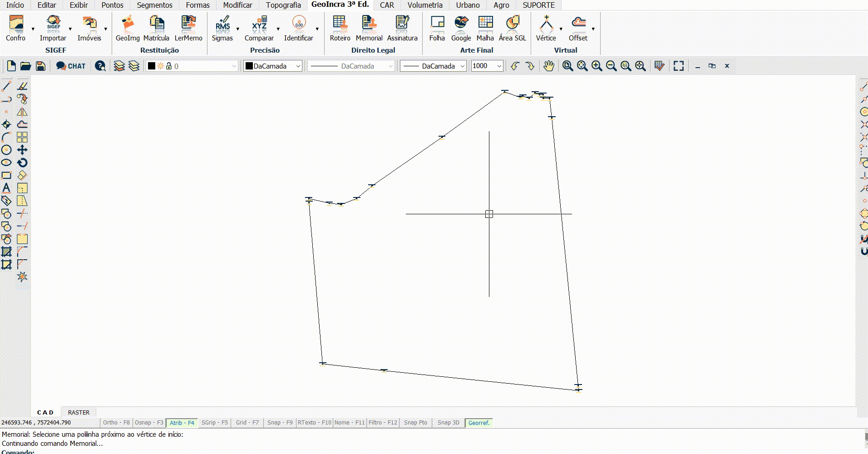Click the Área SGL icon

[x=512, y=28]
